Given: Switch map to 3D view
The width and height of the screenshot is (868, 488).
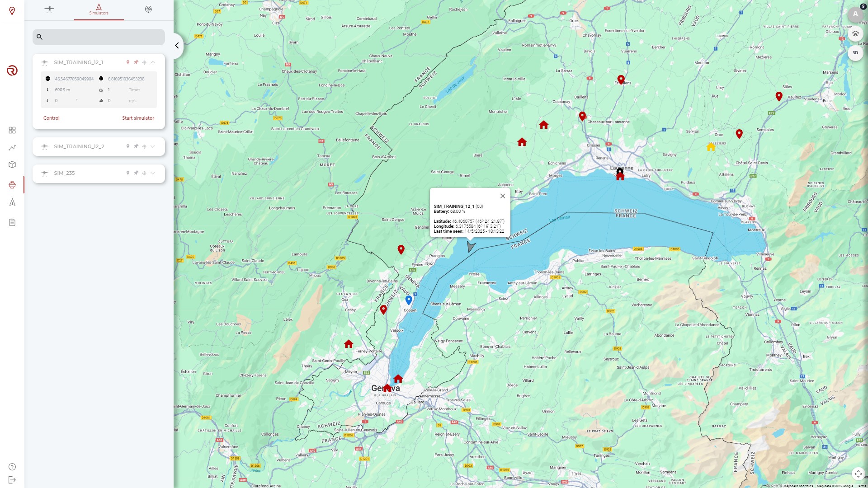Looking at the screenshot, I should (x=855, y=53).
